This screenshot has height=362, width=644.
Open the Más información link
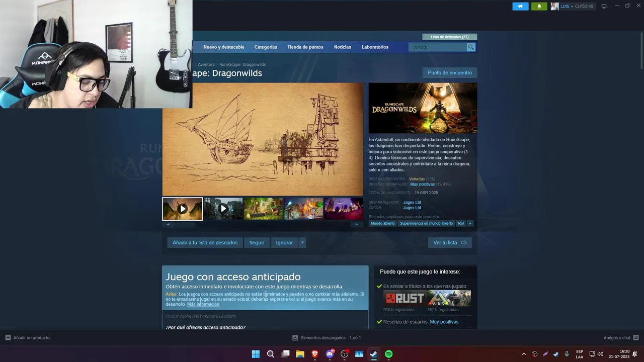(203, 304)
